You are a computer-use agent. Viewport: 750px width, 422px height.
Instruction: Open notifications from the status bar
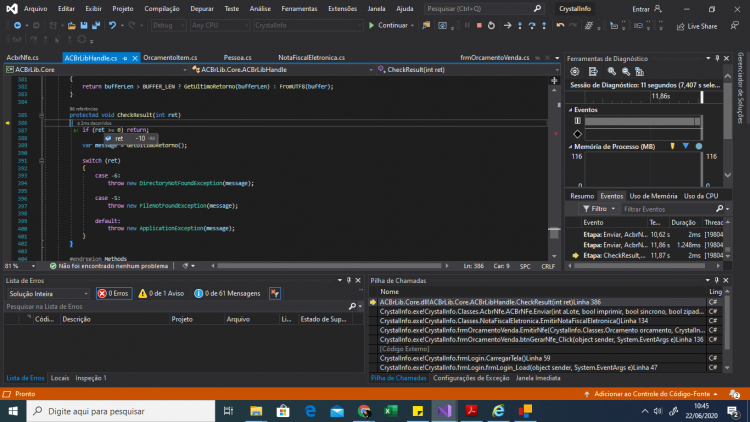[735, 394]
